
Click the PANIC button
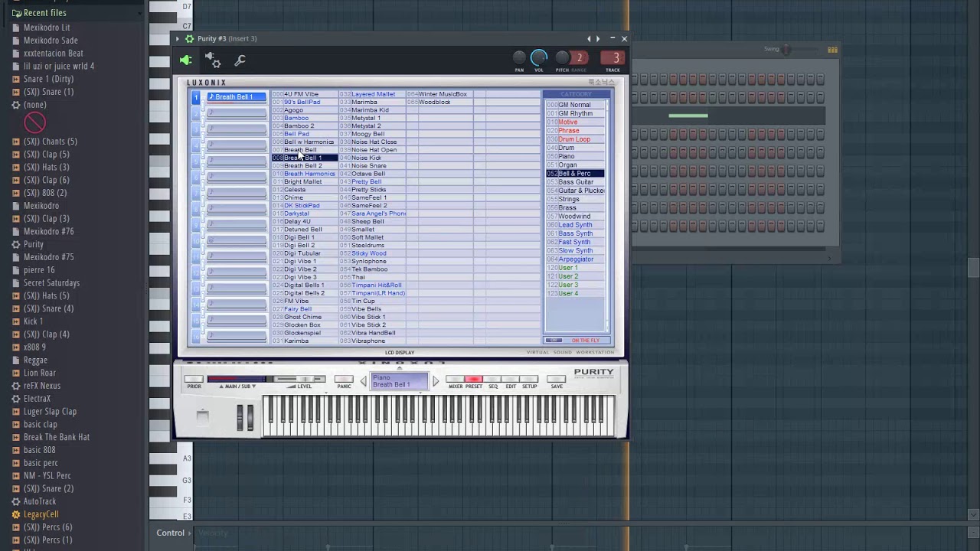(x=344, y=380)
